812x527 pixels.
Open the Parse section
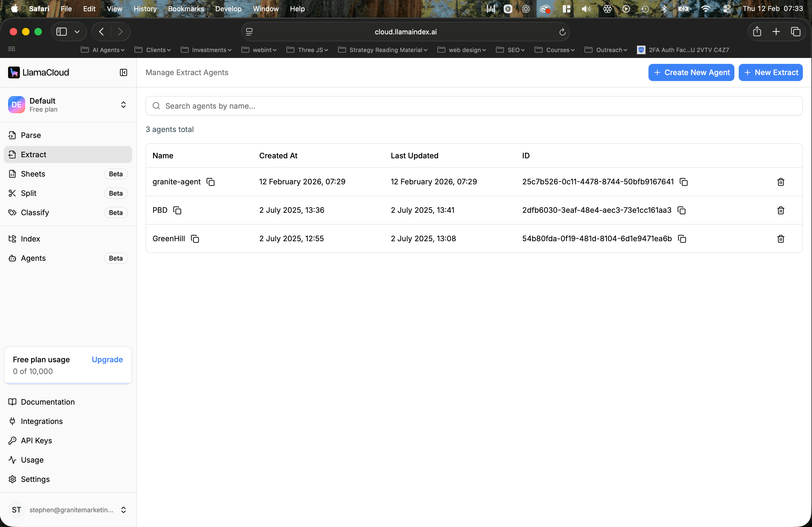[x=31, y=135]
